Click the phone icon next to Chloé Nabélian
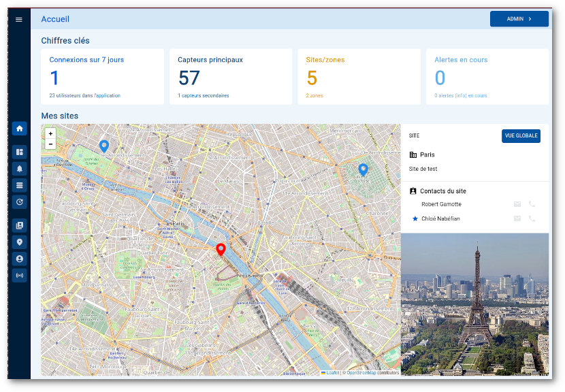The width and height of the screenshot is (565, 392). tap(531, 218)
